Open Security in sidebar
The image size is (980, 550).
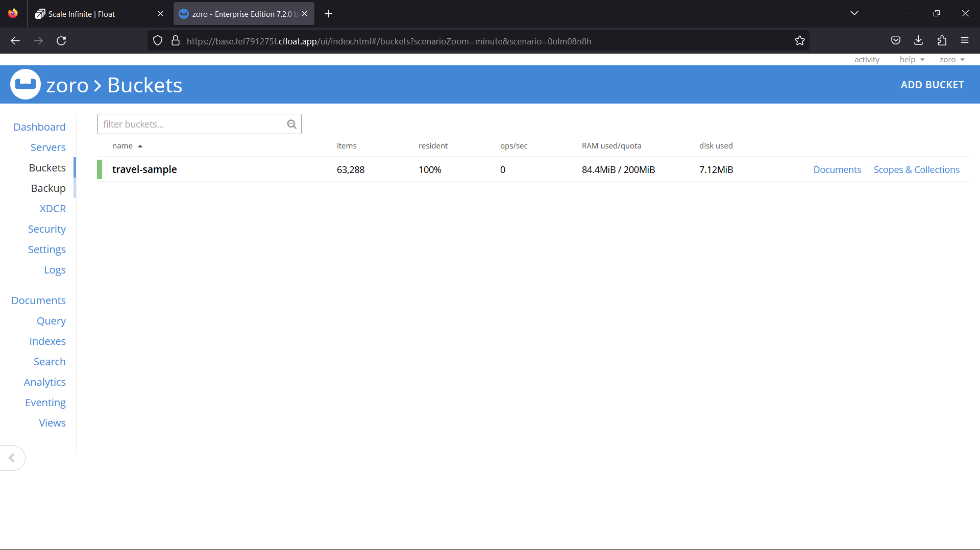(46, 229)
